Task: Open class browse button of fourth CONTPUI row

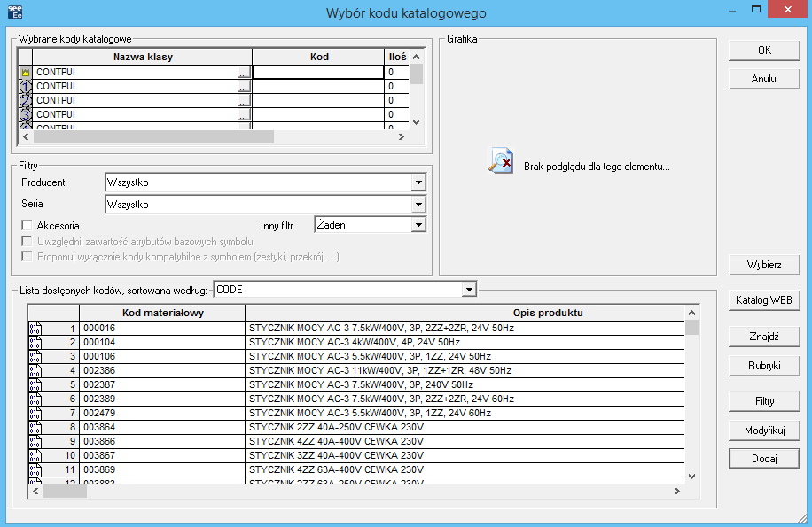Action: (244, 114)
